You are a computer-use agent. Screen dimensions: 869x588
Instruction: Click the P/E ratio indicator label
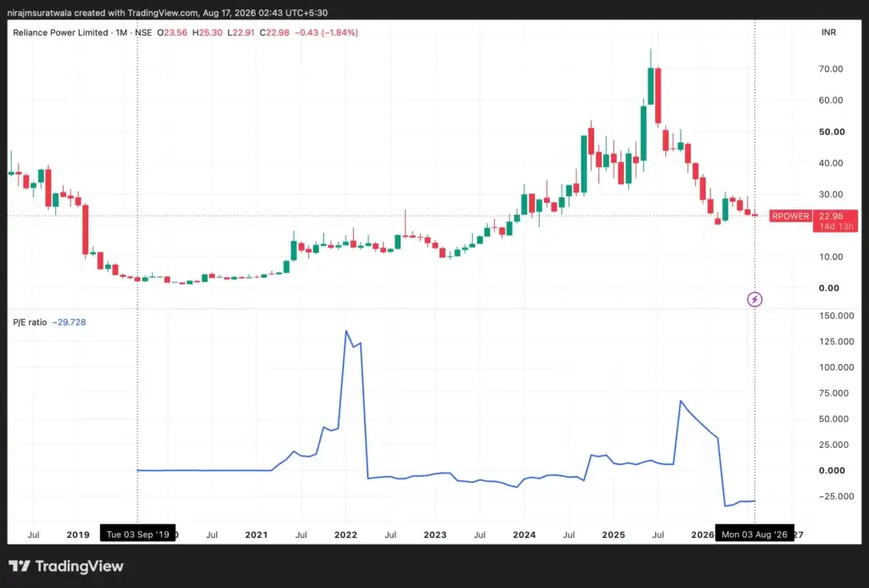(30, 322)
